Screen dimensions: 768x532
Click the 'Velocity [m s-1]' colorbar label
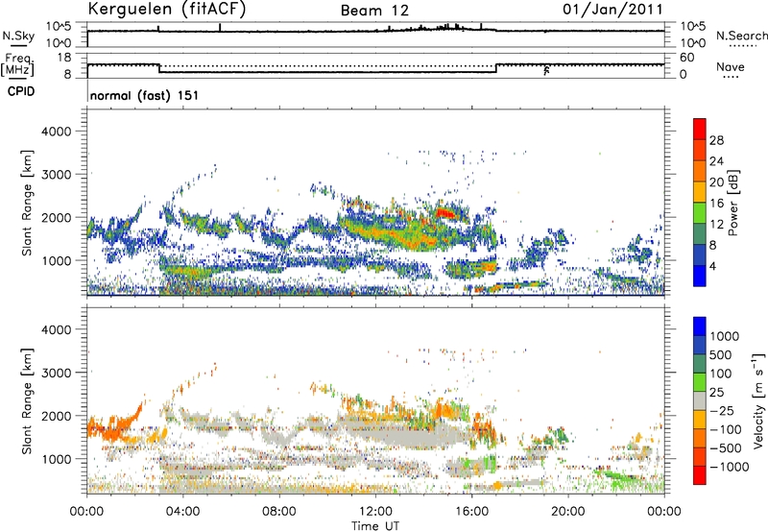[x=758, y=400]
